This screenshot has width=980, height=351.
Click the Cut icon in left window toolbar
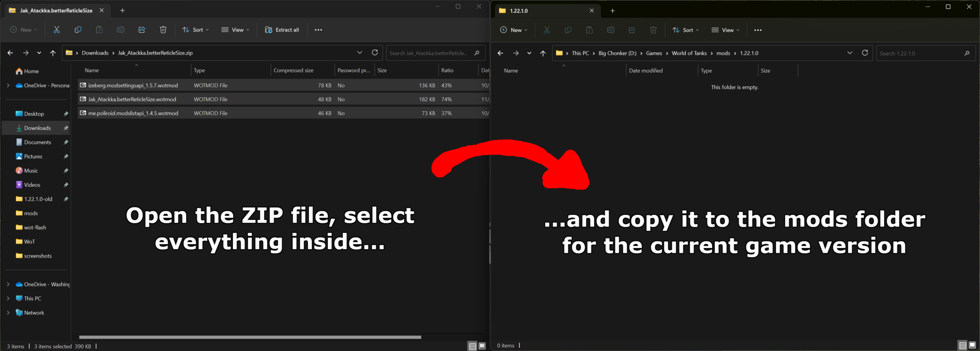(x=56, y=30)
